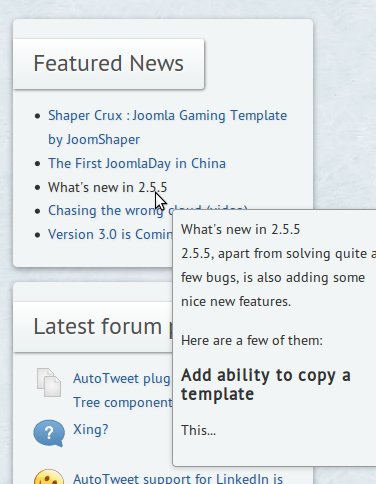Open AutoTweet support for LinkedIn post
This screenshot has width=376, height=484.
178,479
